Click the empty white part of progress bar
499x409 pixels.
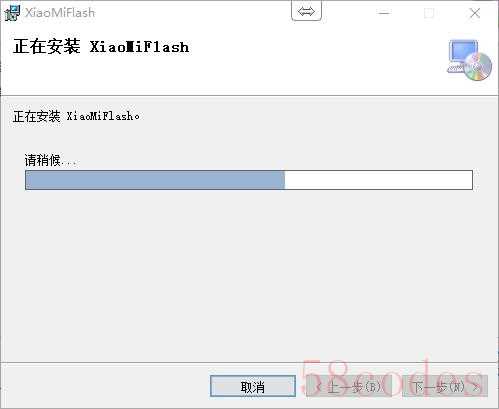[378, 180]
